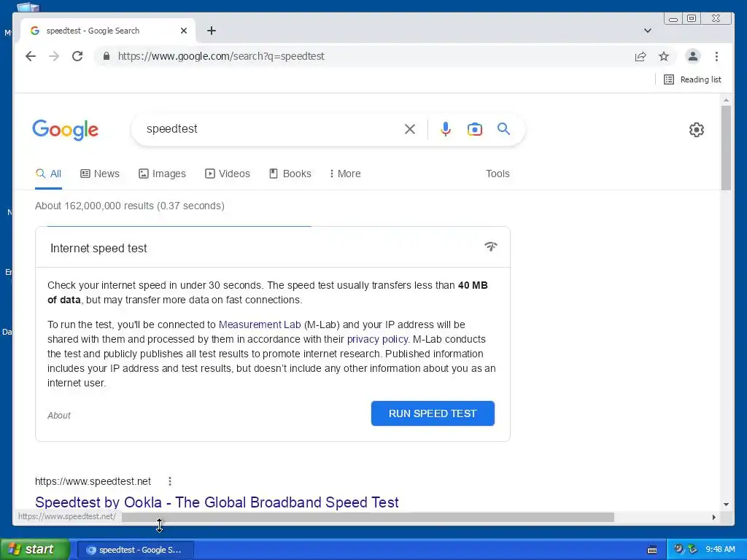
Task: Switch to the Images tab
Action: click(162, 174)
